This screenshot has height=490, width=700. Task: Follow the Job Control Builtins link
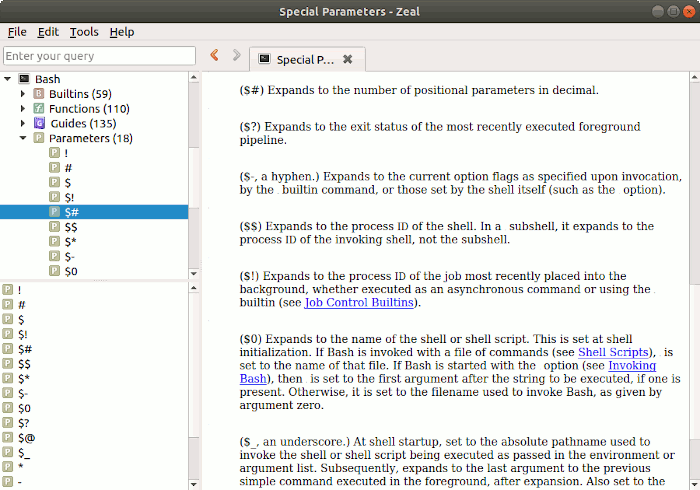(x=359, y=302)
